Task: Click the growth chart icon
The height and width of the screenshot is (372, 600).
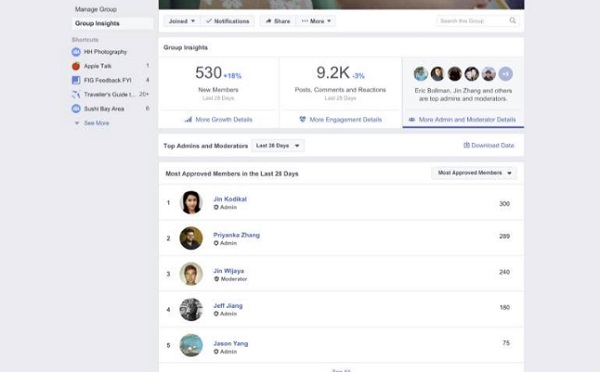Action: tap(188, 119)
